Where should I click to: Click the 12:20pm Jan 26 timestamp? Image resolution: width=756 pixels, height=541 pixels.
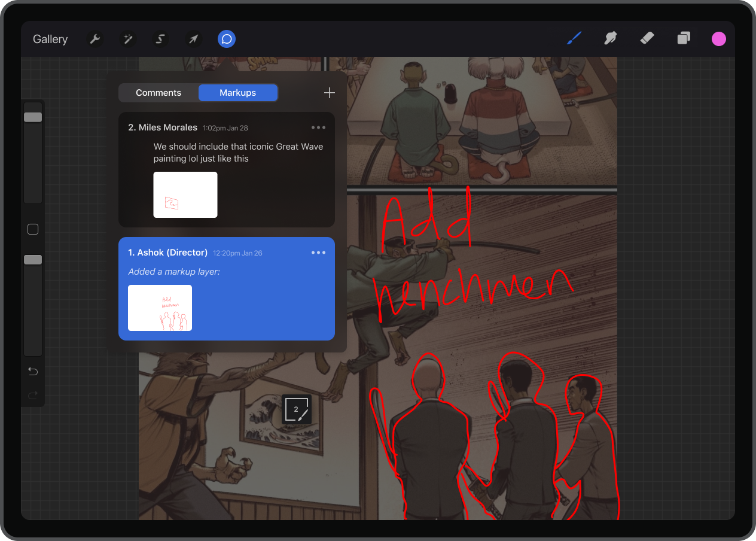pos(238,253)
